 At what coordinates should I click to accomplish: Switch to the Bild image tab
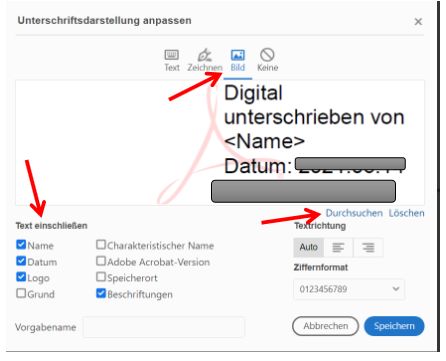[x=238, y=61]
